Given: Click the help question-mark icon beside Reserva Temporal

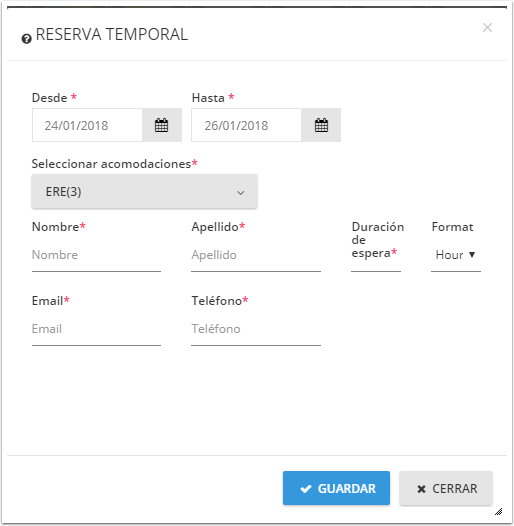Looking at the screenshot, I should tap(27, 39).
